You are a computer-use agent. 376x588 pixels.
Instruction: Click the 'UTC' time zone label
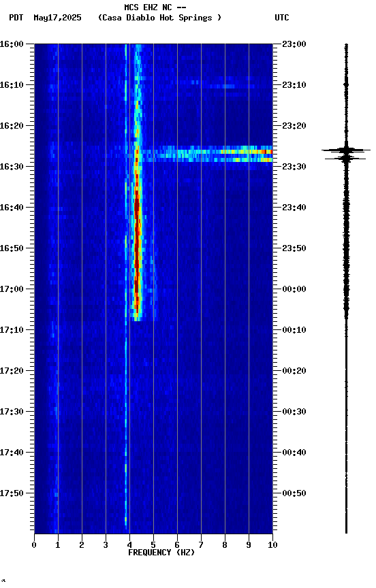(282, 18)
